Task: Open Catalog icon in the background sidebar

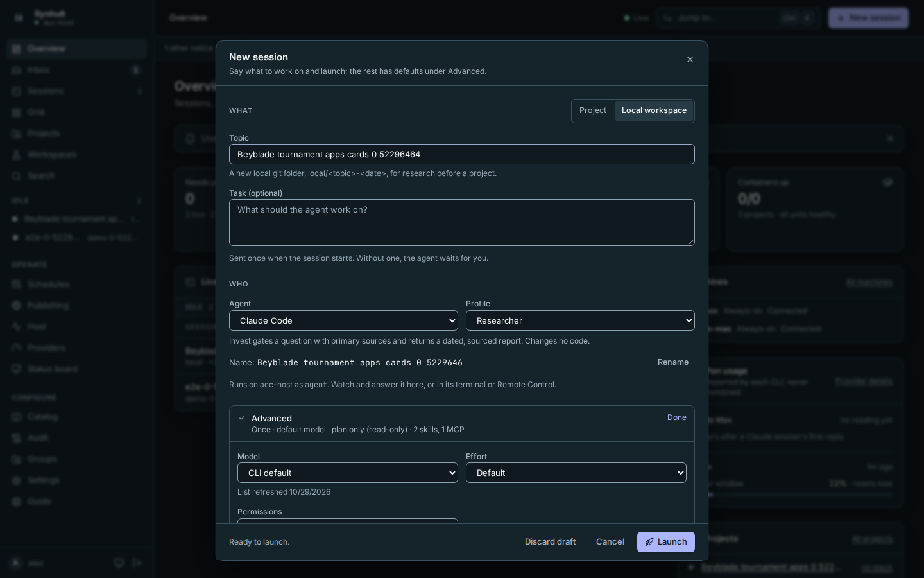Action: tap(17, 417)
